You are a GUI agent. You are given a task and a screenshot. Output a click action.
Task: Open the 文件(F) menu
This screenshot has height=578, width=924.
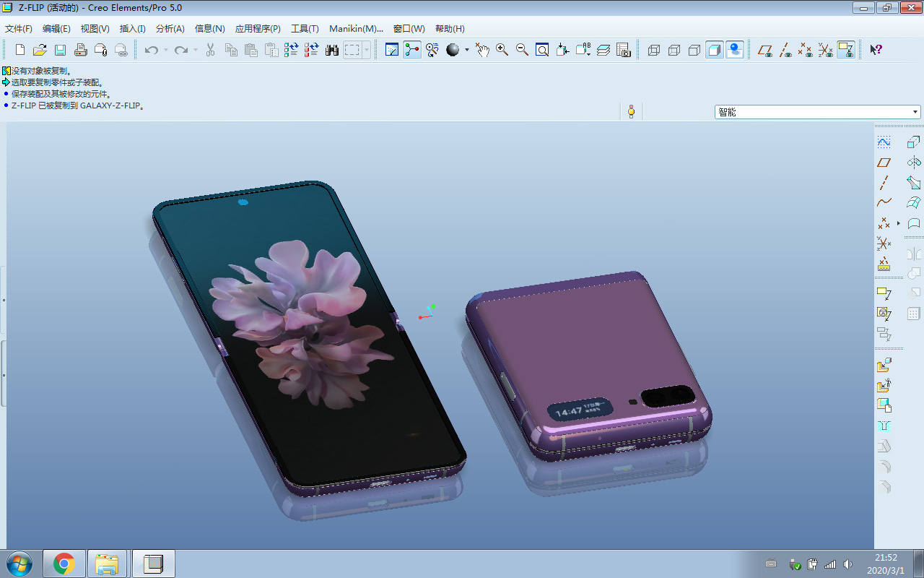(x=19, y=29)
